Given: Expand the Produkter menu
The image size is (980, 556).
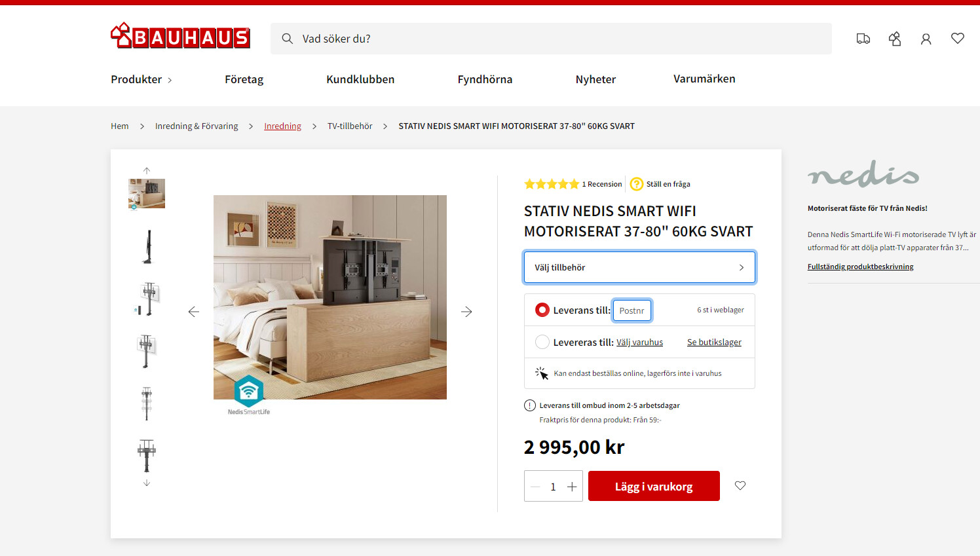Looking at the screenshot, I should [141, 79].
